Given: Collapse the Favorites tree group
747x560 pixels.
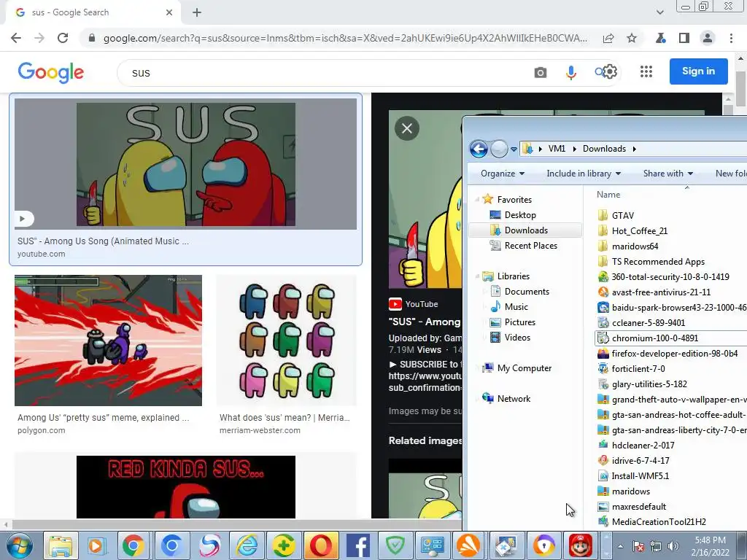Looking at the screenshot, I should click(x=477, y=200).
